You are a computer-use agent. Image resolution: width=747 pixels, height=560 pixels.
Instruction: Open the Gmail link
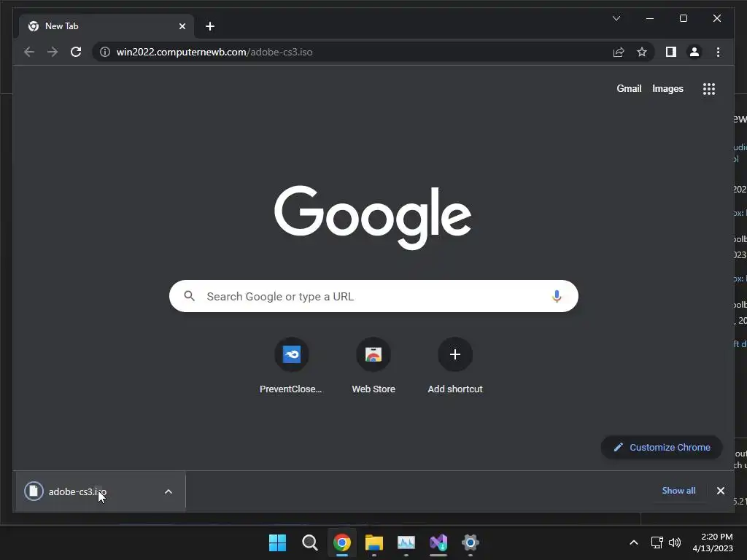click(x=629, y=88)
